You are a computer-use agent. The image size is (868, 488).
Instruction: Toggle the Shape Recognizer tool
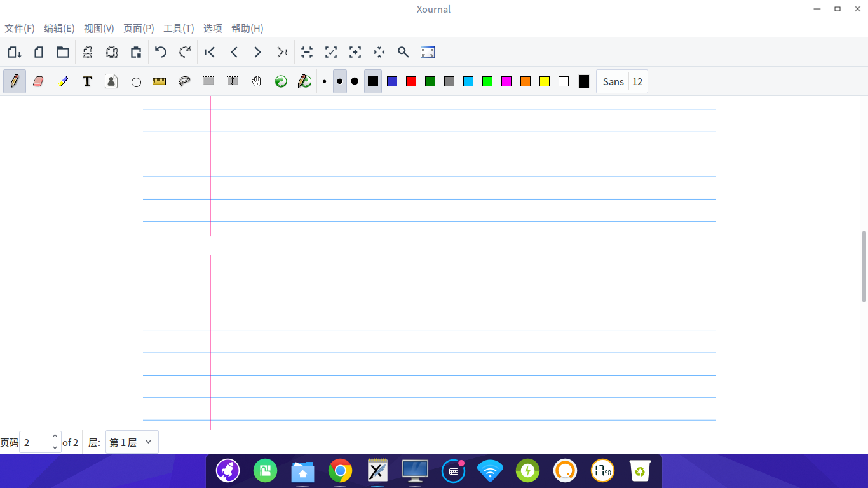click(x=135, y=81)
